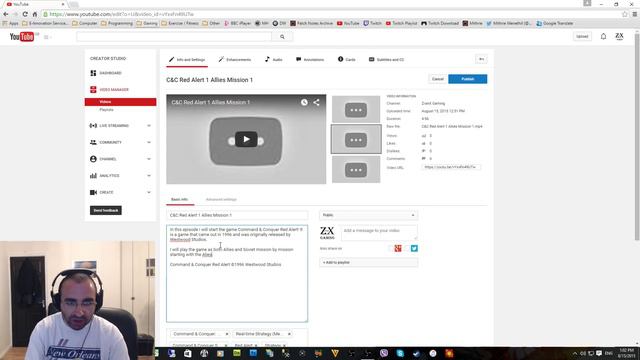Viewport: 640px width, 360px height.
Task: Click in the description text area
Action: click(x=237, y=273)
